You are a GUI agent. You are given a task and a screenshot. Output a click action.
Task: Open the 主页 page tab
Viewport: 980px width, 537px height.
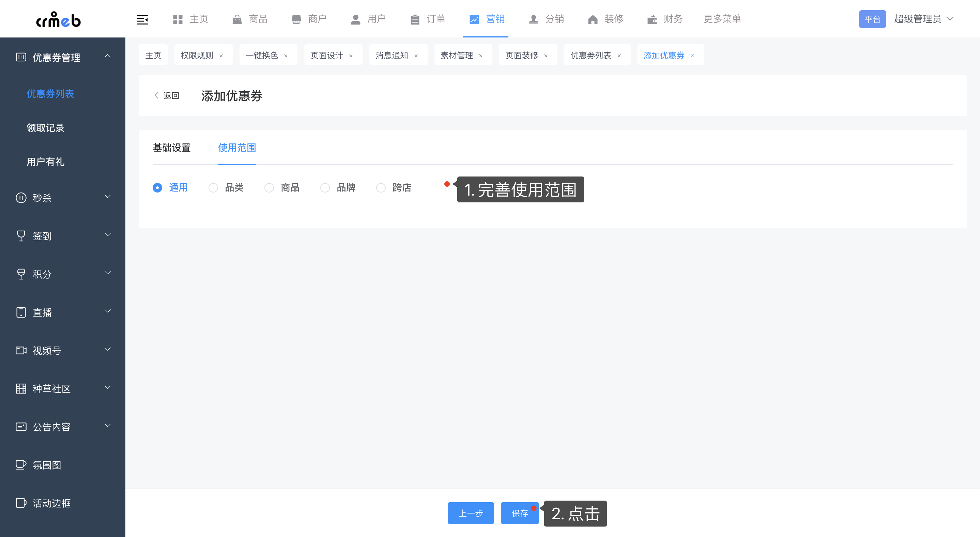153,56
